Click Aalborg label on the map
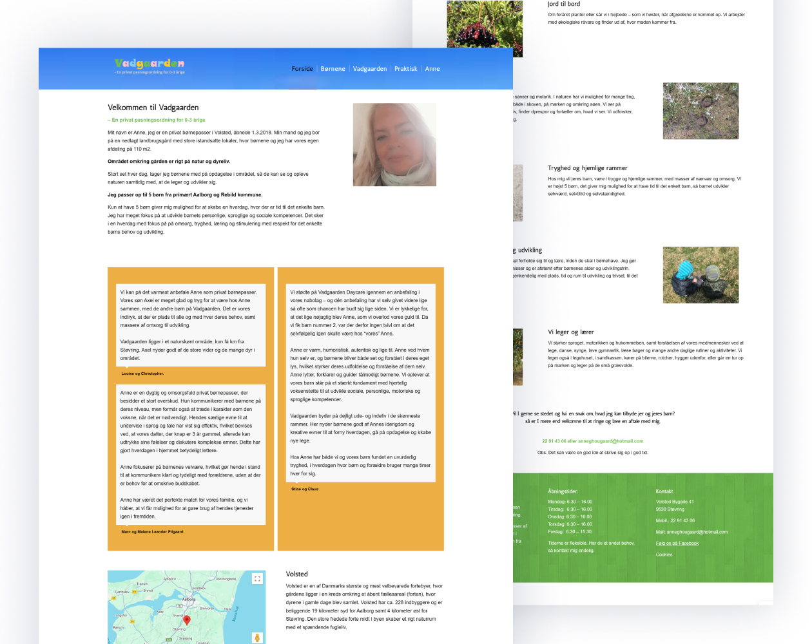 188,599
